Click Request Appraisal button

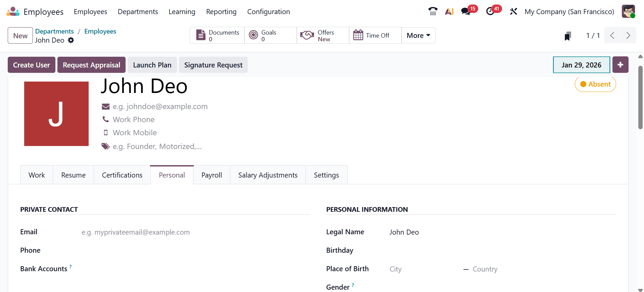click(91, 65)
